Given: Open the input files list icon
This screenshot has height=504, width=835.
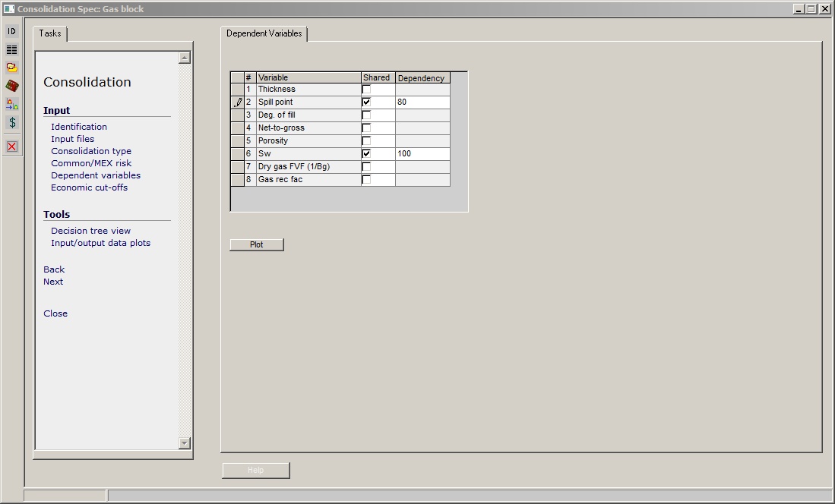Looking at the screenshot, I should (11, 49).
